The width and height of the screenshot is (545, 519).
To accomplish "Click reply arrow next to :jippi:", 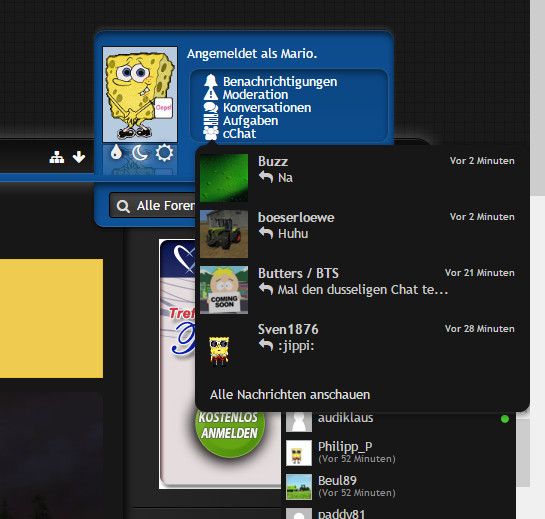I will 266,345.
